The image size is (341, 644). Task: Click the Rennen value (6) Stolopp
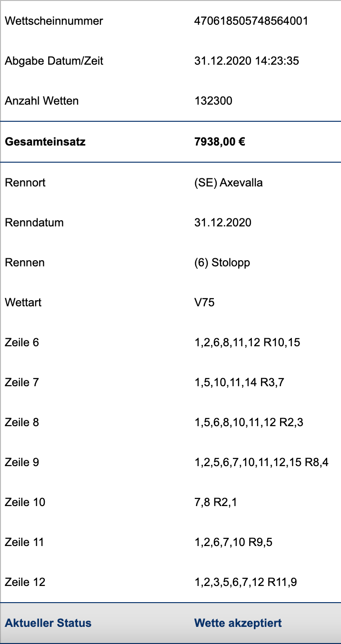(x=222, y=263)
